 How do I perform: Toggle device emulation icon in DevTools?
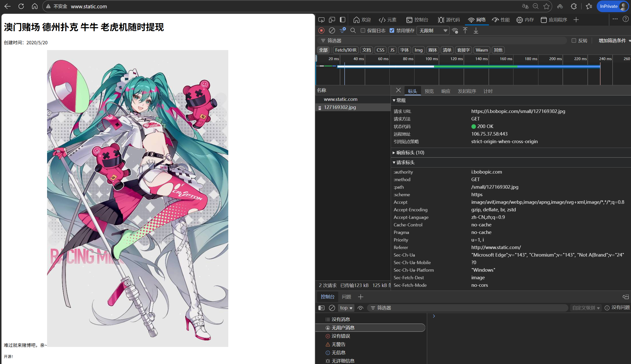click(332, 20)
